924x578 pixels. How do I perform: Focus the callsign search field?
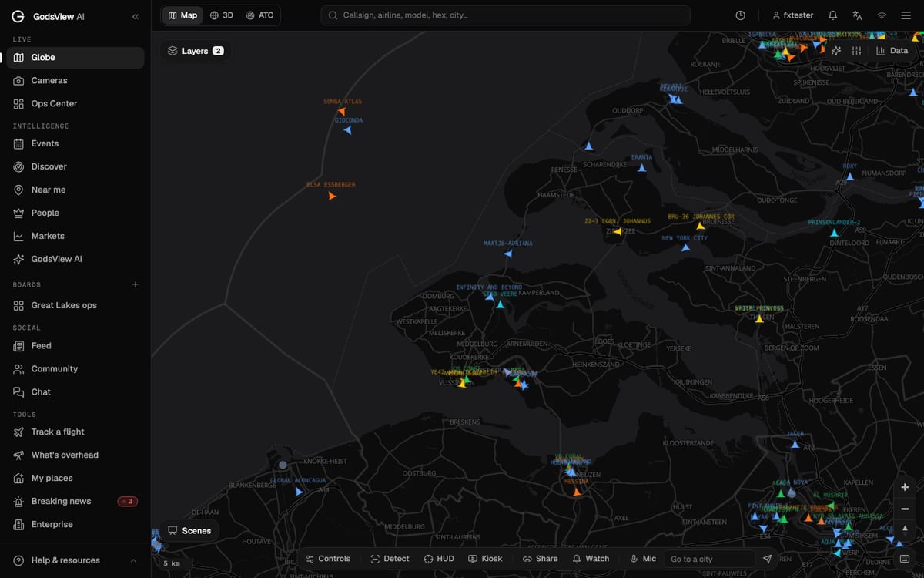click(505, 15)
